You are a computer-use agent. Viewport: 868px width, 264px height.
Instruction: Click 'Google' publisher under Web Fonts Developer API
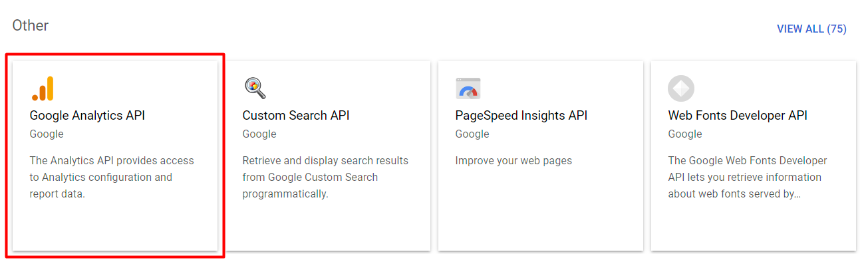point(685,134)
